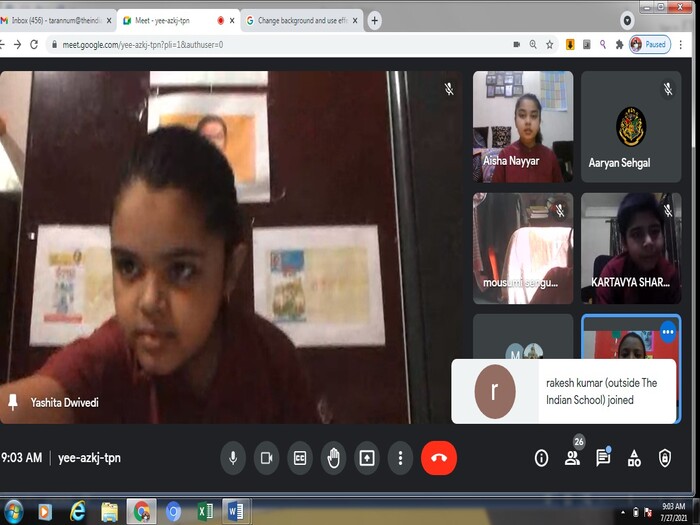Open the chat messages panel
700x525 pixels.
[603, 458]
